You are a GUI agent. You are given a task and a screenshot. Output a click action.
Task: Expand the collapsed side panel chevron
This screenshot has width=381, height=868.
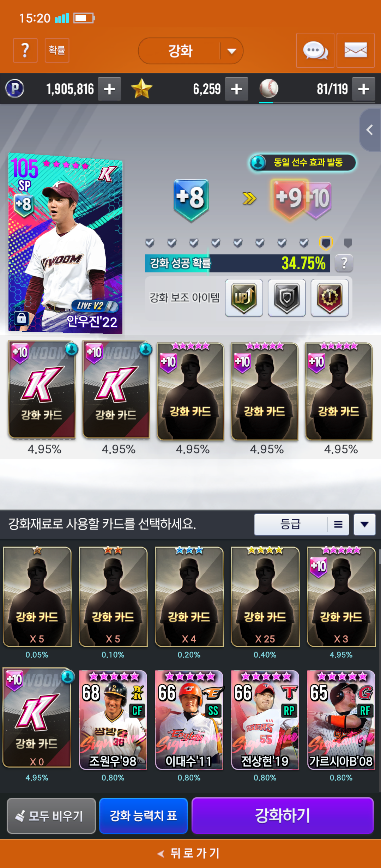(x=370, y=130)
